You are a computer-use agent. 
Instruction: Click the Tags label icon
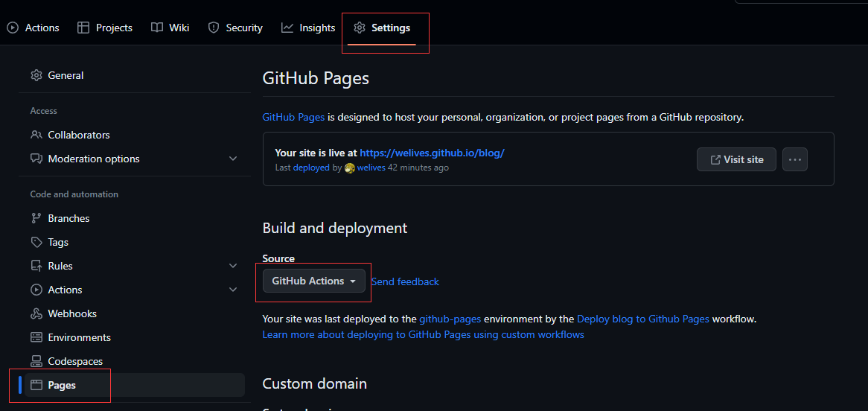[x=36, y=242]
